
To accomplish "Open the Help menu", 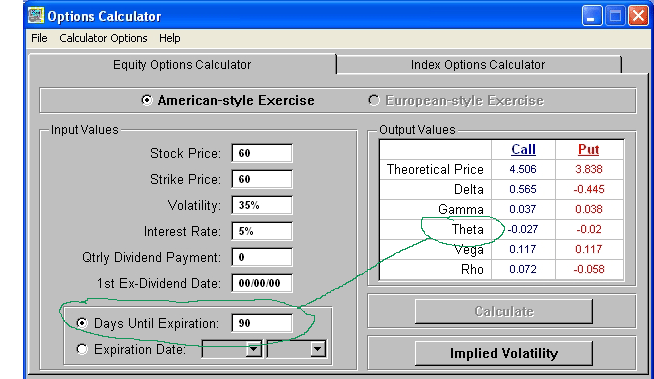I will [x=169, y=38].
